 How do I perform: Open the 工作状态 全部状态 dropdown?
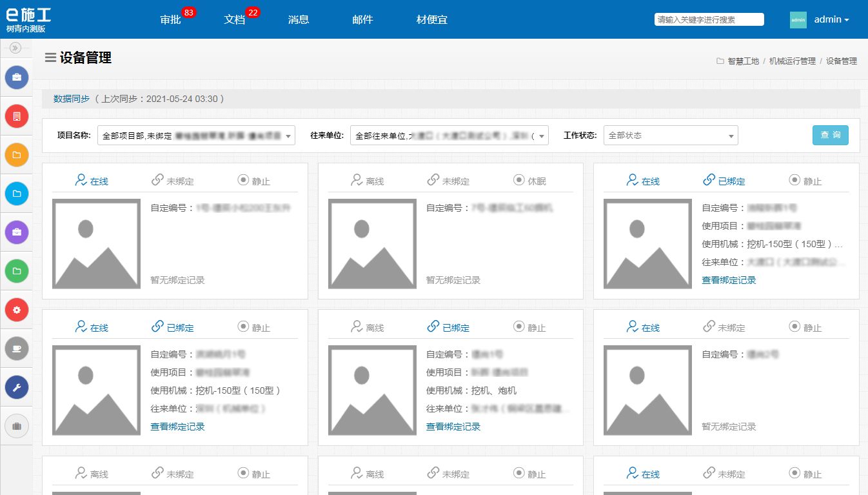671,136
